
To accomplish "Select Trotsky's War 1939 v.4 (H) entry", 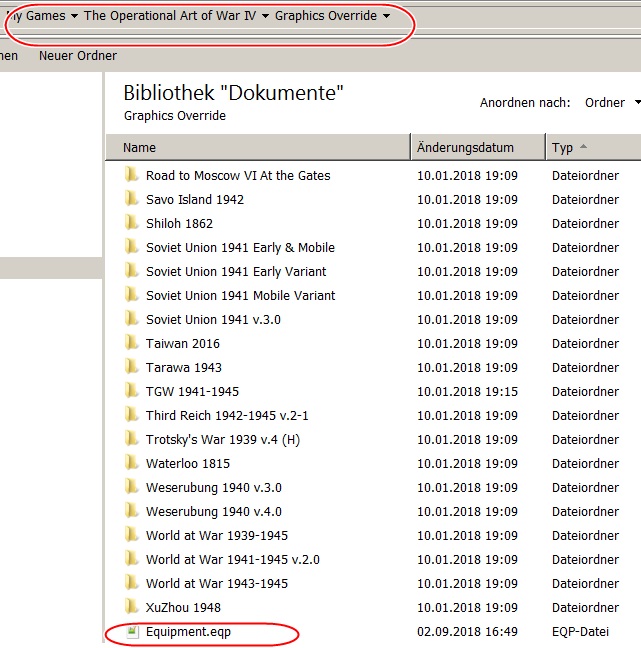I will (x=223, y=439).
